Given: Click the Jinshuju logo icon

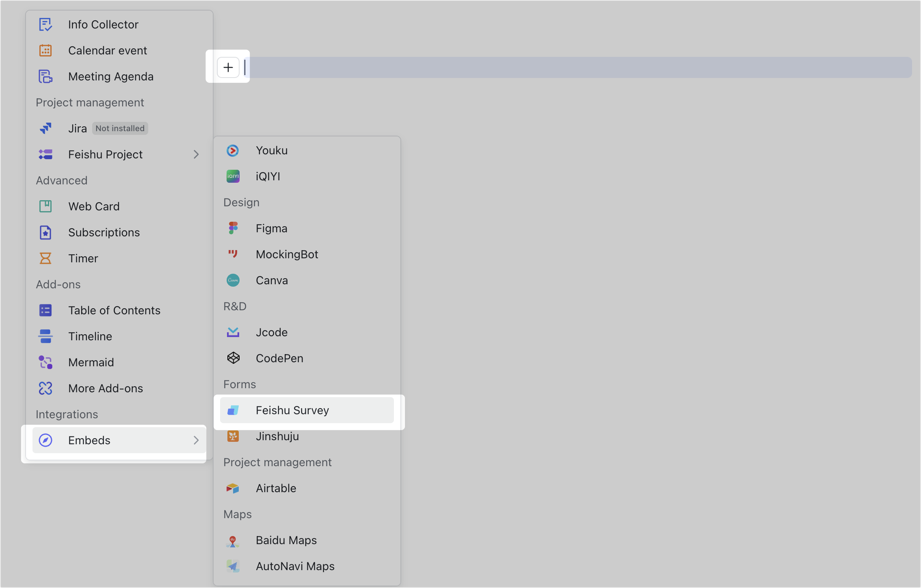Looking at the screenshot, I should 233,436.
